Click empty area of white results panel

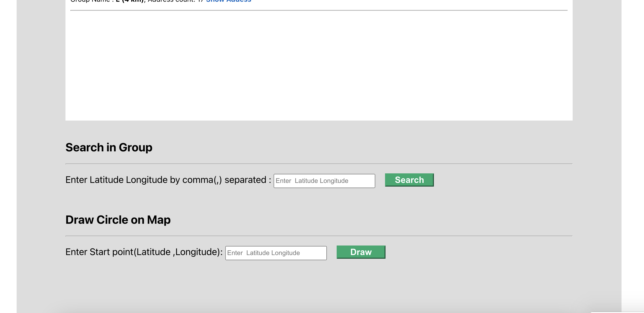coord(319,65)
